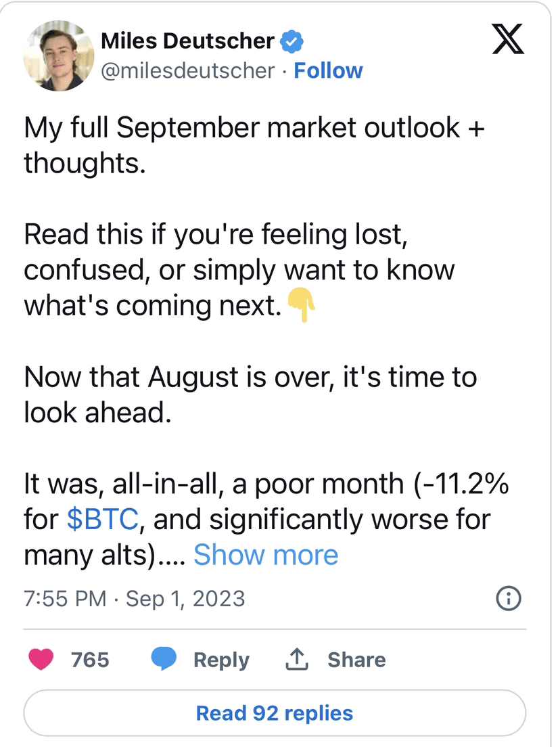The height and width of the screenshot is (747, 560).
Task: Click the reply speech bubble icon
Action: click(164, 659)
